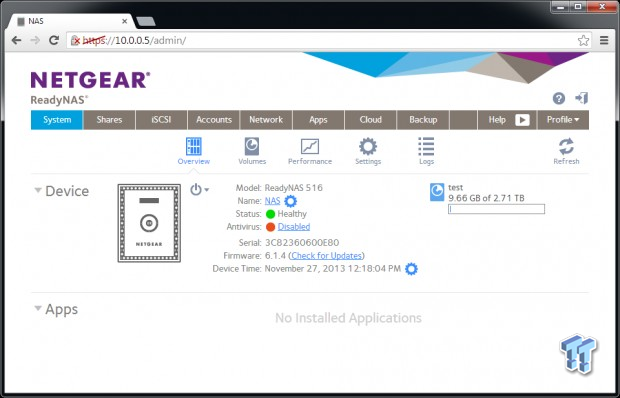Click the Check for Updates link

[327, 255]
